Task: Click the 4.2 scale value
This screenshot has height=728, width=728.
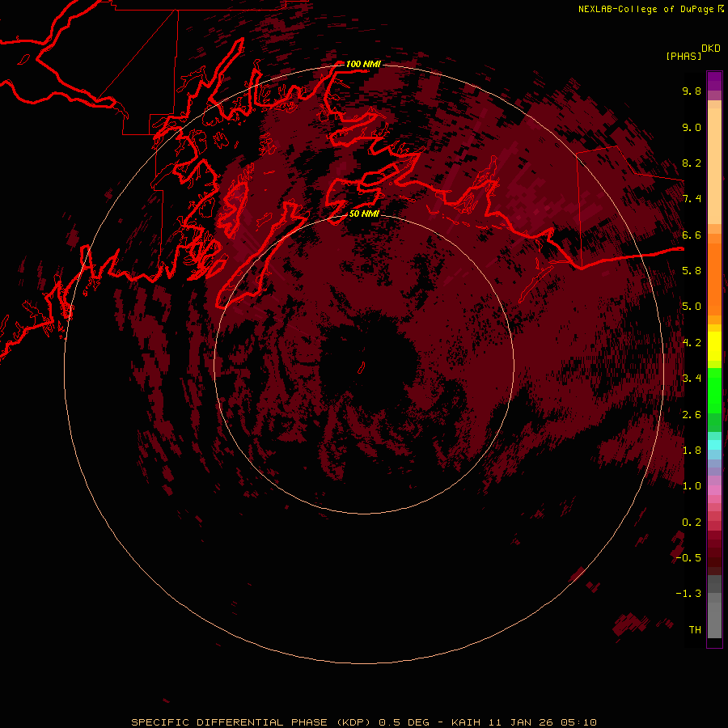Action: [692, 343]
